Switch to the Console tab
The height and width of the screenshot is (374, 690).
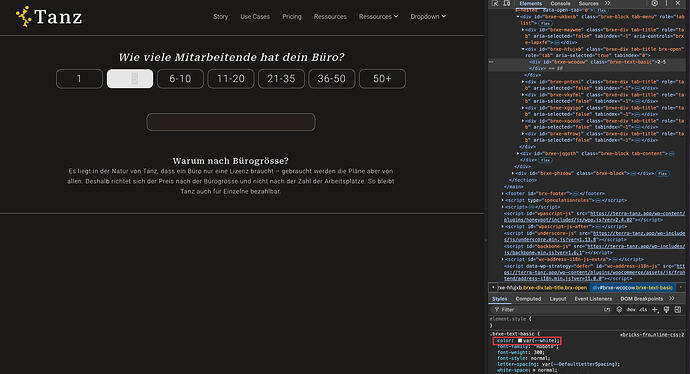(x=560, y=3)
